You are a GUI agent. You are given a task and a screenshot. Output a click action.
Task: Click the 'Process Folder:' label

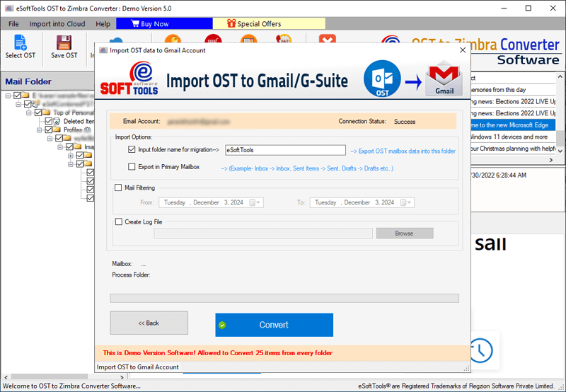click(x=131, y=275)
